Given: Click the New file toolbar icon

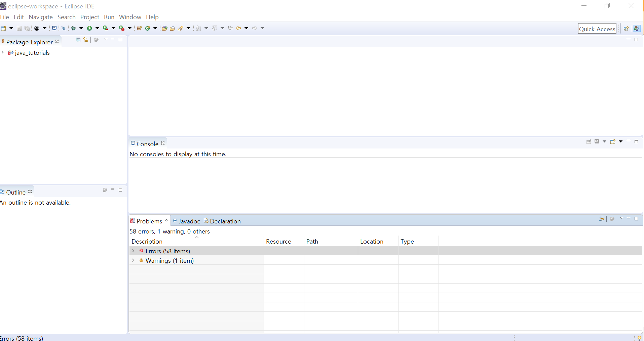Looking at the screenshot, I should click(3, 29).
